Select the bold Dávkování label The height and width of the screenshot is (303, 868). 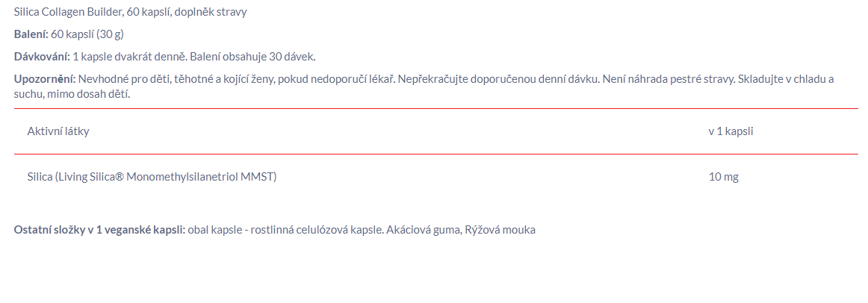(x=42, y=57)
